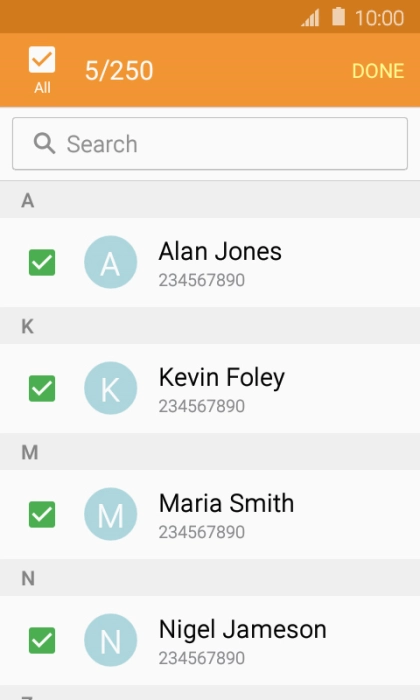The image size is (420, 700).
Task: Tap the magnifier icon in search bar
Action: pos(44,144)
